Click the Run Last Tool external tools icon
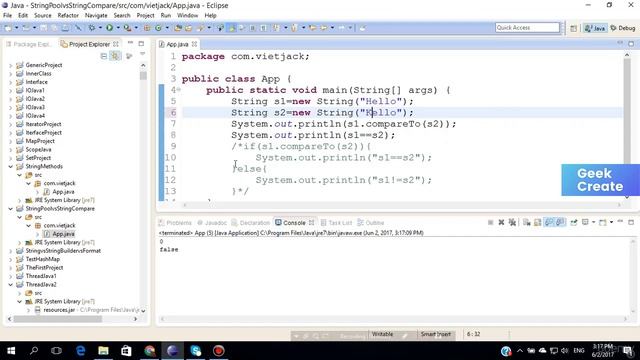This screenshot has height=360, width=640. click(x=127, y=28)
